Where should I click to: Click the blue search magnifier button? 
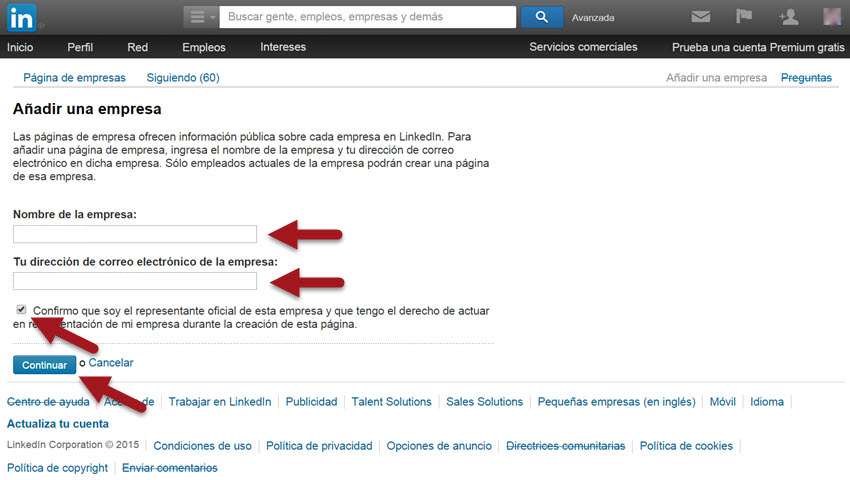coord(542,17)
